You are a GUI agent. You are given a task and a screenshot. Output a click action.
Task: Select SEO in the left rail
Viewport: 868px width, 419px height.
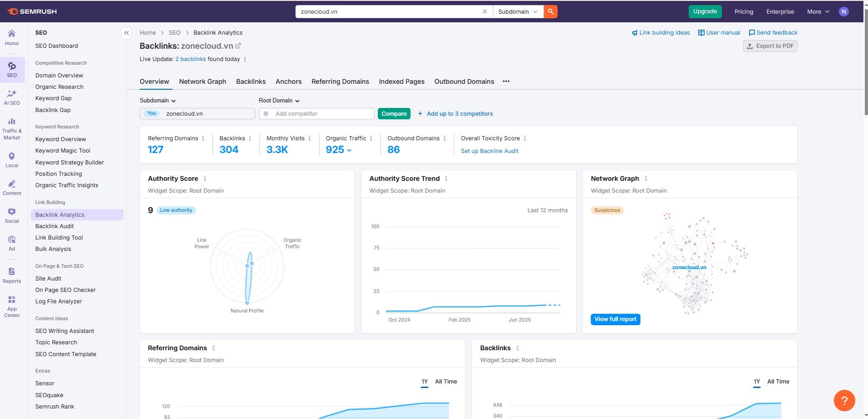click(x=12, y=70)
